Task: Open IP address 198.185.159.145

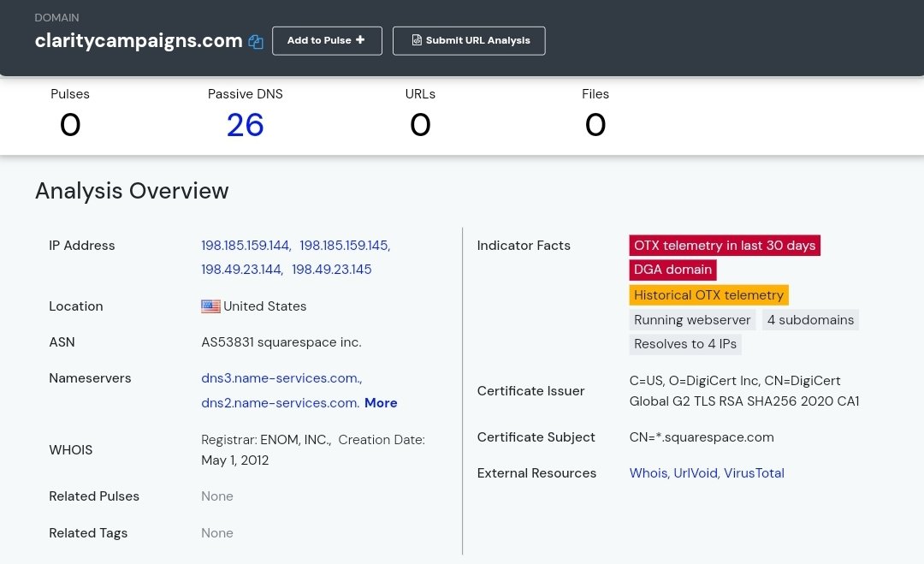Action: coord(345,246)
